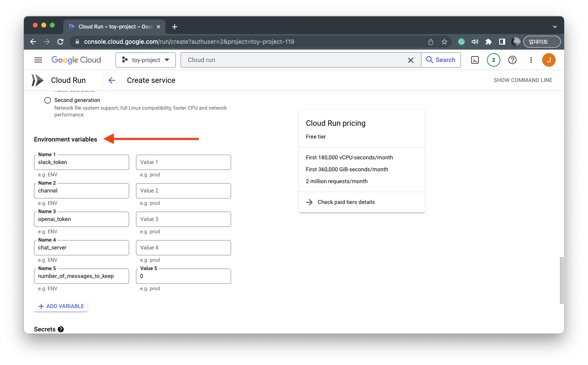Reload the current page

click(x=60, y=42)
